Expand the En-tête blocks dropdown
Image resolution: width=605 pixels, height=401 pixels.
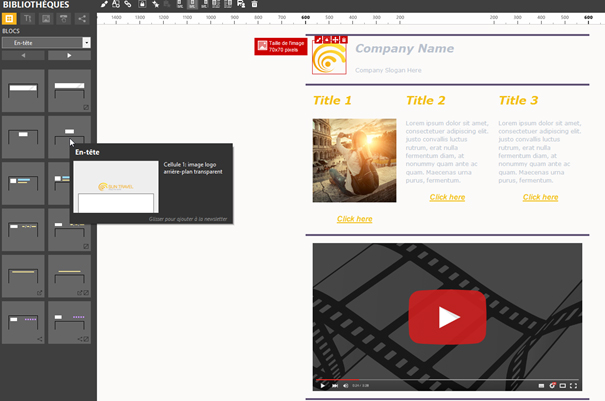87,43
